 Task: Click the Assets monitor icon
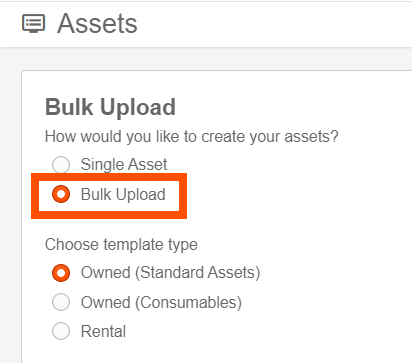click(33, 23)
